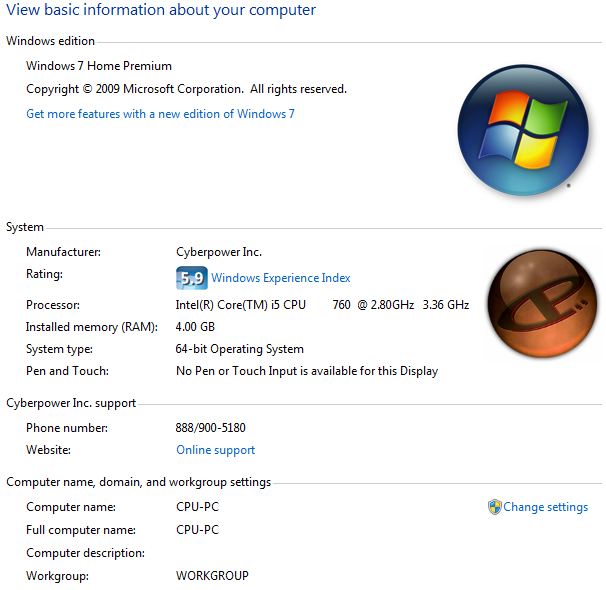This screenshot has height=590, width=606.
Task: Click the shield icon beside Change settings
Action: (x=494, y=507)
